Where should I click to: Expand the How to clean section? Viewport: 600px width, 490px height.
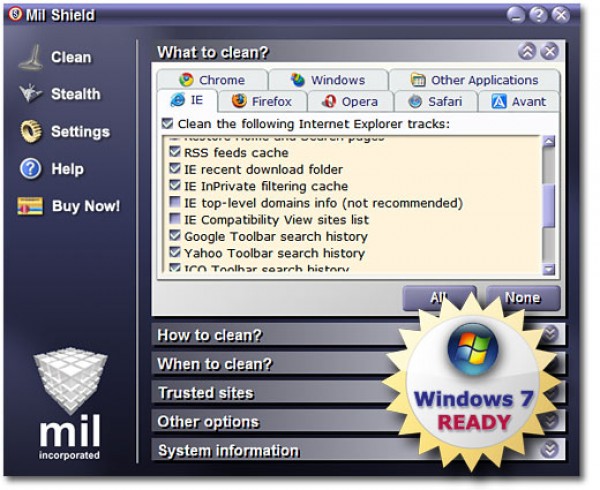550,334
